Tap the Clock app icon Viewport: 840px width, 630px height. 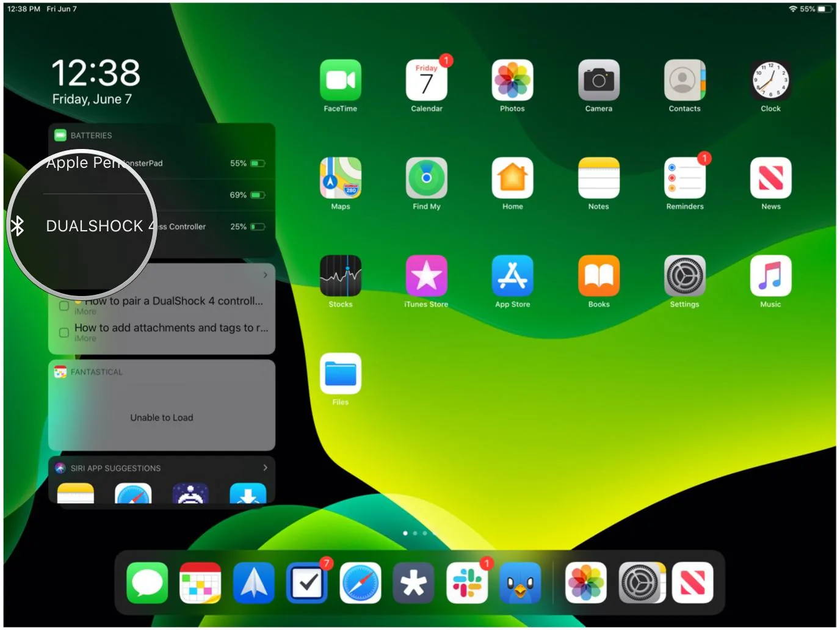[x=770, y=80]
